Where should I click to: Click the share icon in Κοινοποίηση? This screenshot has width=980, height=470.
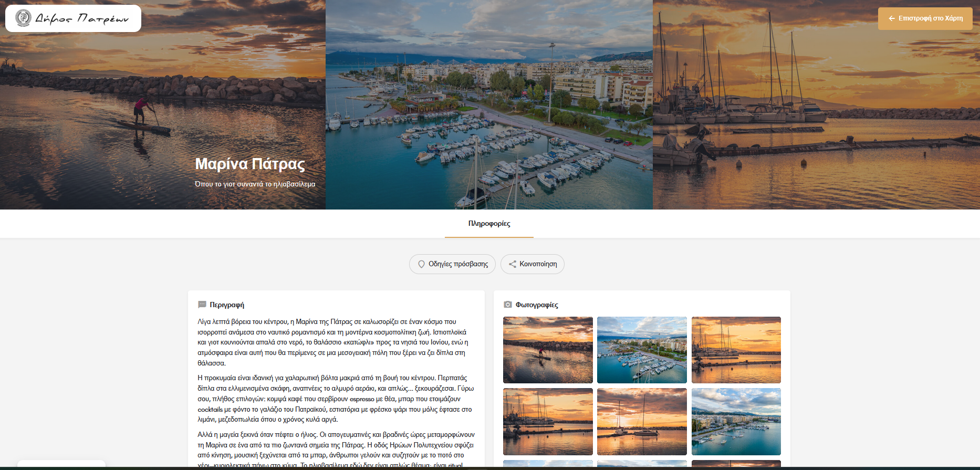tap(512, 264)
